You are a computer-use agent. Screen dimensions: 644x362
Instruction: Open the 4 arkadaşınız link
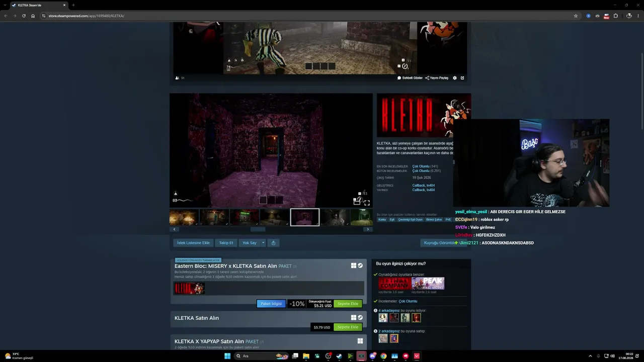pyautogui.click(x=389, y=311)
